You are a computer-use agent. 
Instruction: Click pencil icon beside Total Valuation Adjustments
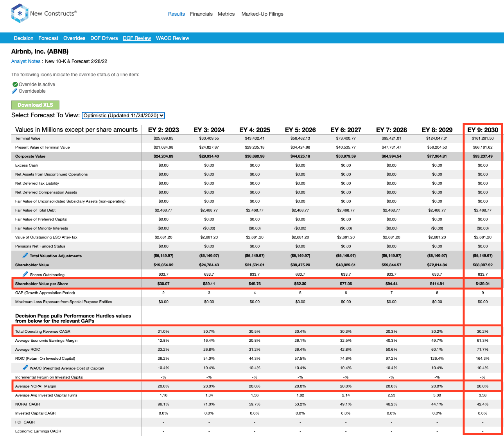tap(25, 255)
